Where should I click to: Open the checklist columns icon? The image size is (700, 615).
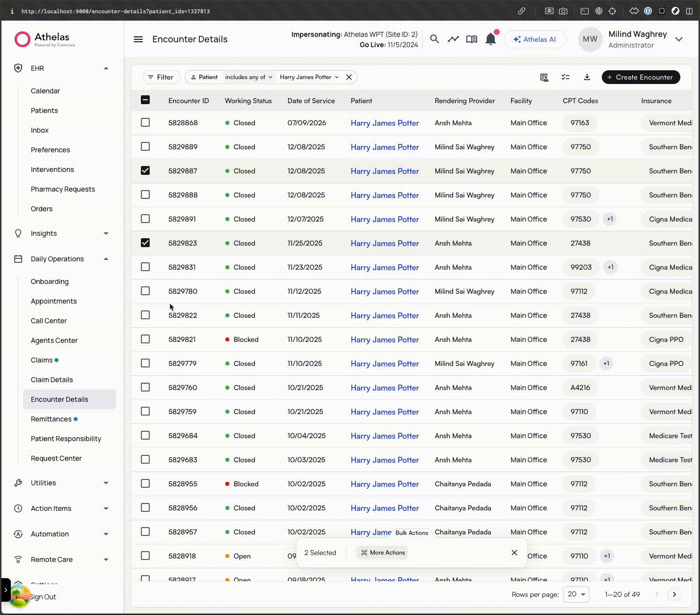coord(565,77)
